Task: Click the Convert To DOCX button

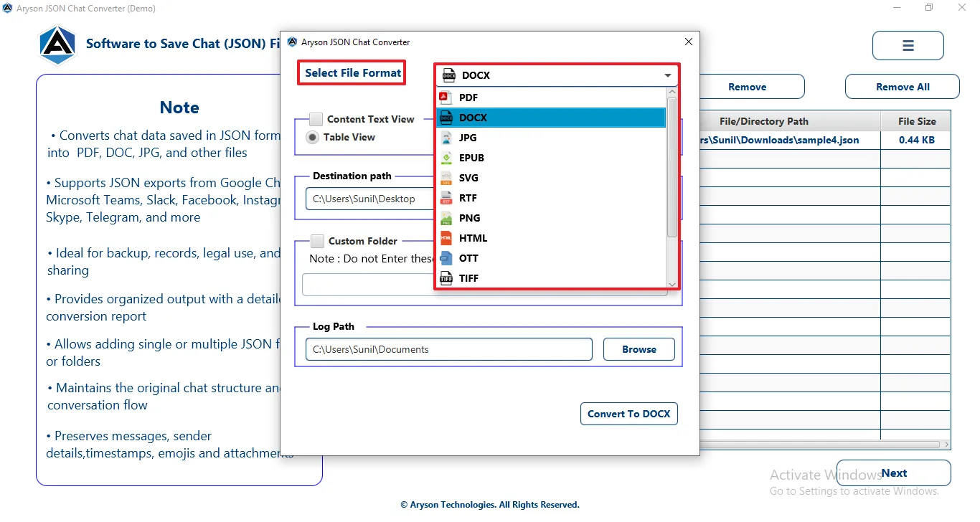Action: point(629,414)
